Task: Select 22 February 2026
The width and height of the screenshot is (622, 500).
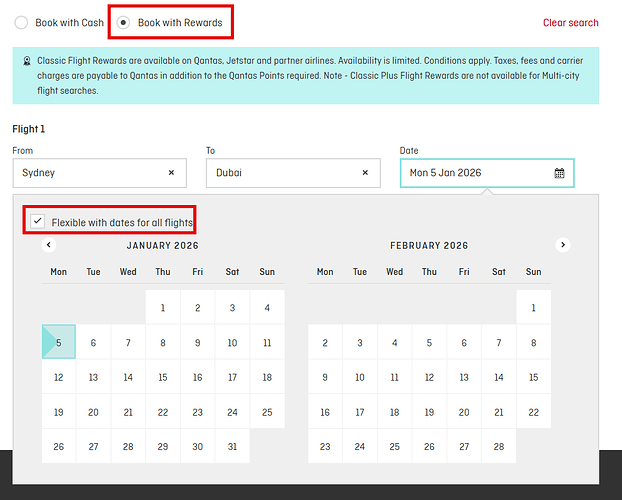Action: pos(534,412)
